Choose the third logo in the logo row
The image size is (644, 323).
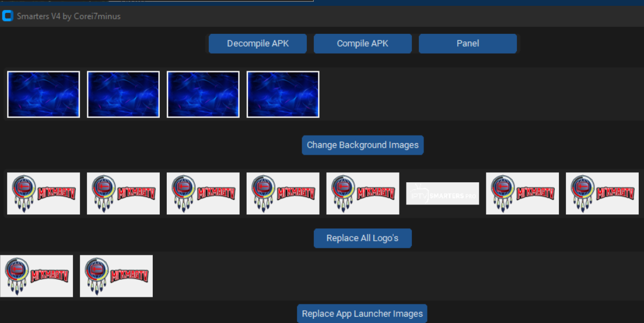pyautogui.click(x=203, y=193)
